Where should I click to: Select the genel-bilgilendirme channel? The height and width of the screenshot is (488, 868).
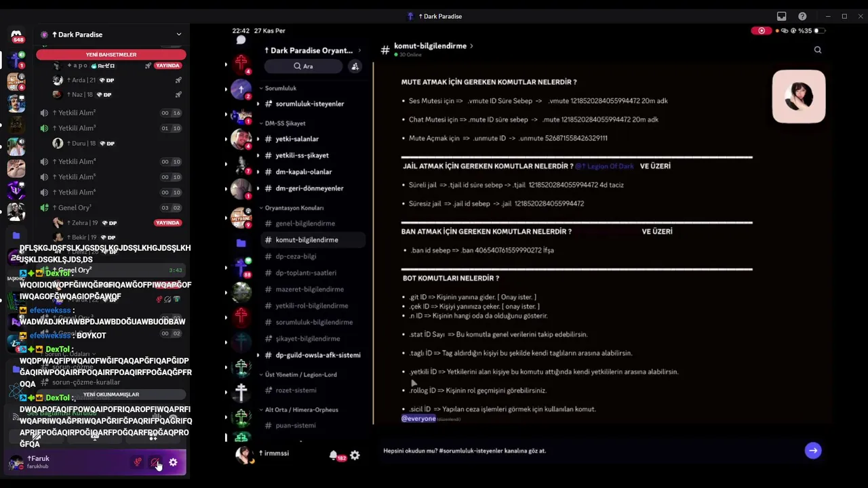coord(305,224)
